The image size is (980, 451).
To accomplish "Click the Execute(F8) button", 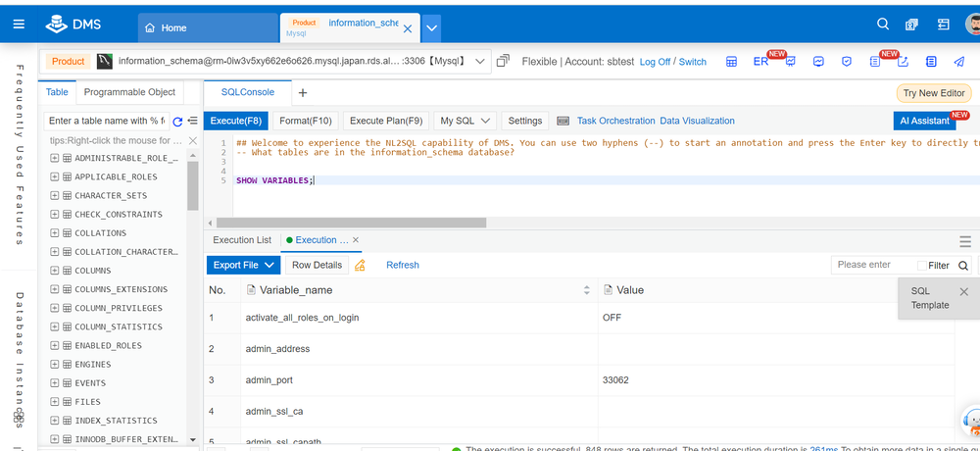I will click(234, 121).
